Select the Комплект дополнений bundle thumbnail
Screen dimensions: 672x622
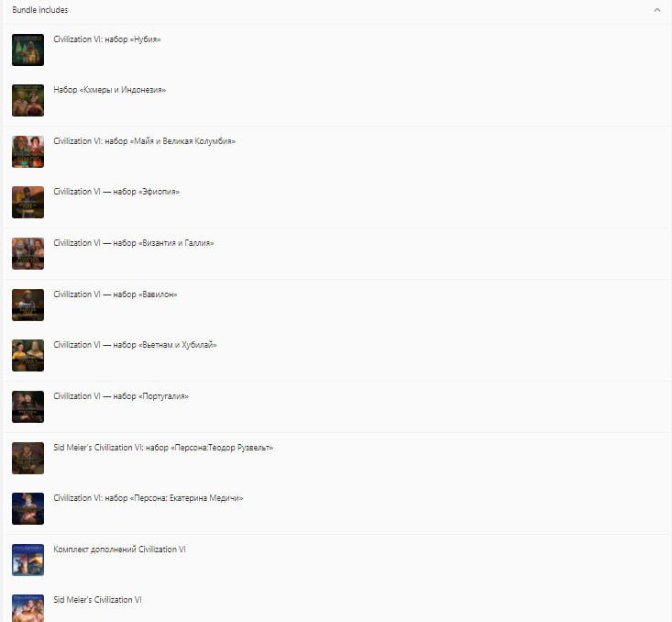[x=28, y=560]
